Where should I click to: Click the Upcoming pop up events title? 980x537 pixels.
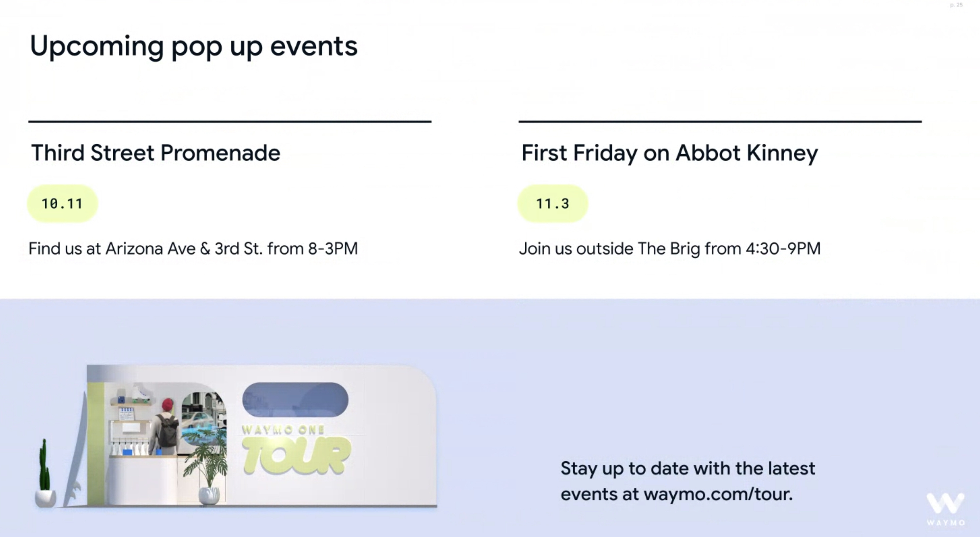pyautogui.click(x=194, y=47)
